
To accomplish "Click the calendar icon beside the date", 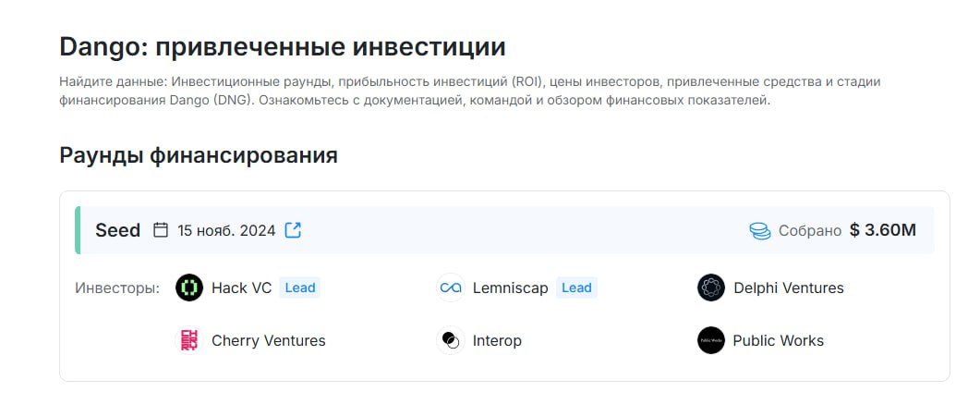I will pyautogui.click(x=161, y=230).
